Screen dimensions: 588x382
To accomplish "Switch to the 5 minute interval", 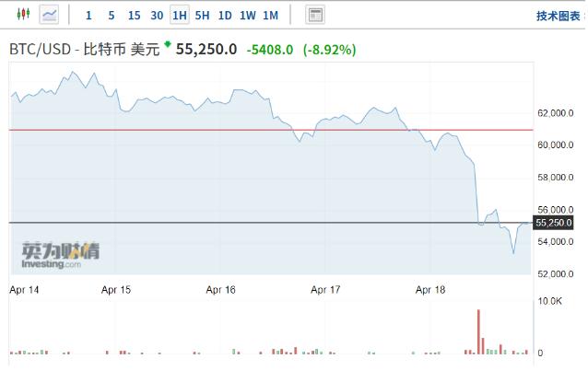I will 112,16.
